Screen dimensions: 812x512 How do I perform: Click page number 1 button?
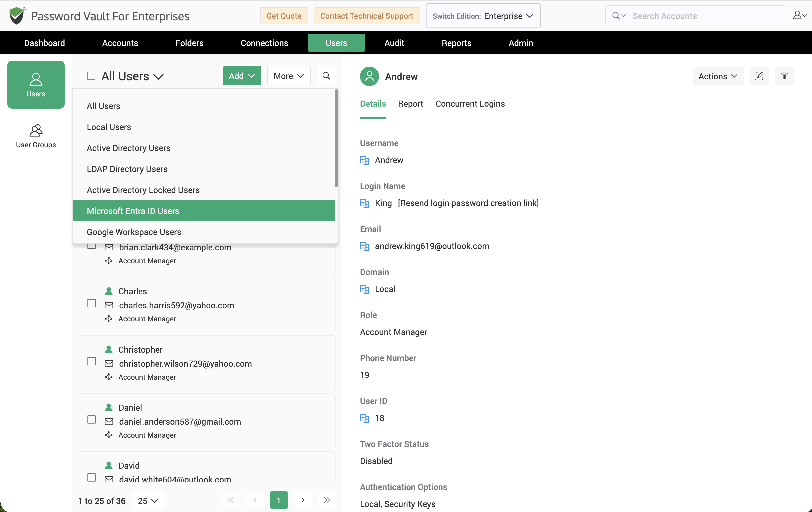(x=279, y=500)
